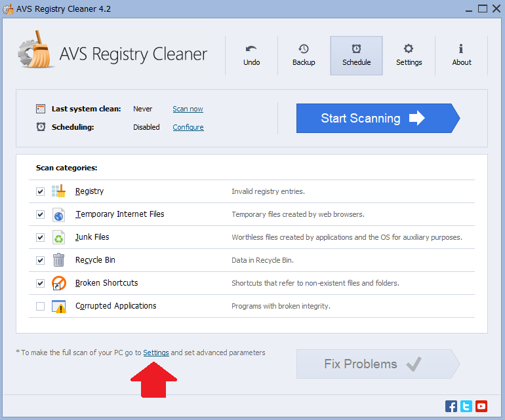Close the AVS Registry Cleaner window

tap(496, 9)
